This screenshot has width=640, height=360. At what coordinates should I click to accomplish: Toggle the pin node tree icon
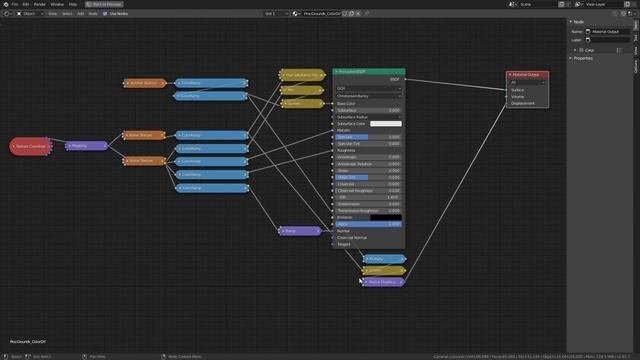click(x=367, y=13)
